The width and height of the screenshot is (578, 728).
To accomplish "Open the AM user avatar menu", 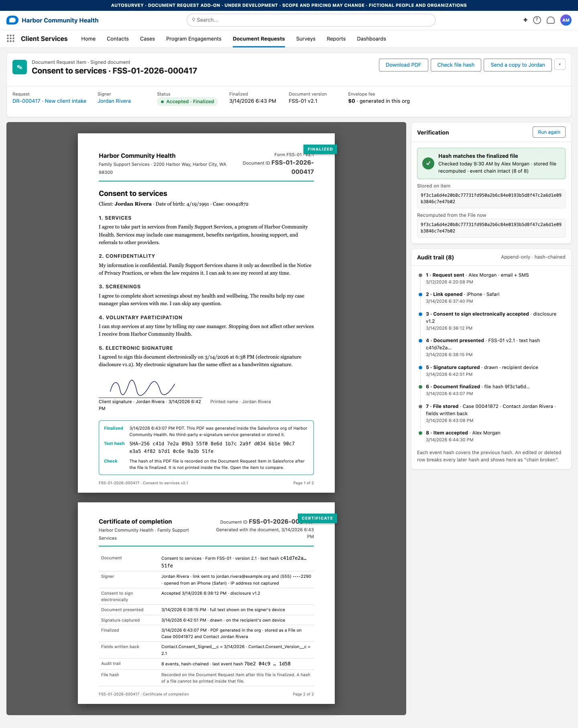I will coord(566,20).
